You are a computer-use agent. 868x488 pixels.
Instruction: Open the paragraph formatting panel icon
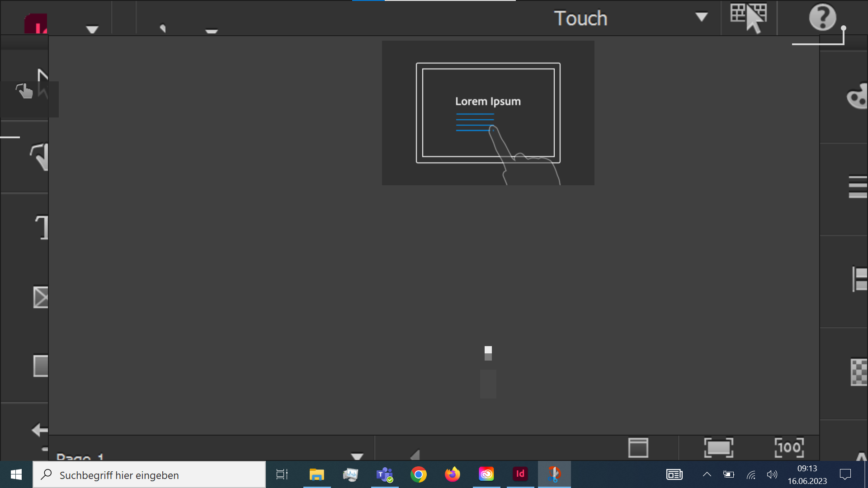[858, 186]
